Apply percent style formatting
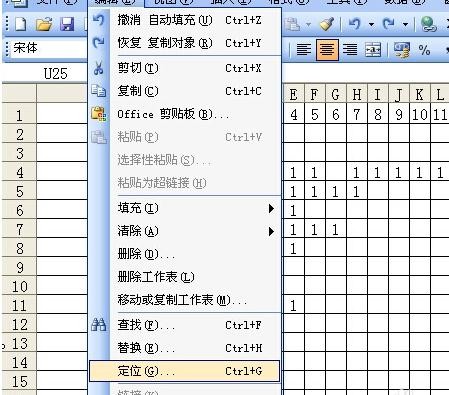Image resolution: width=449 pixels, height=395 pixels. pos(424,50)
